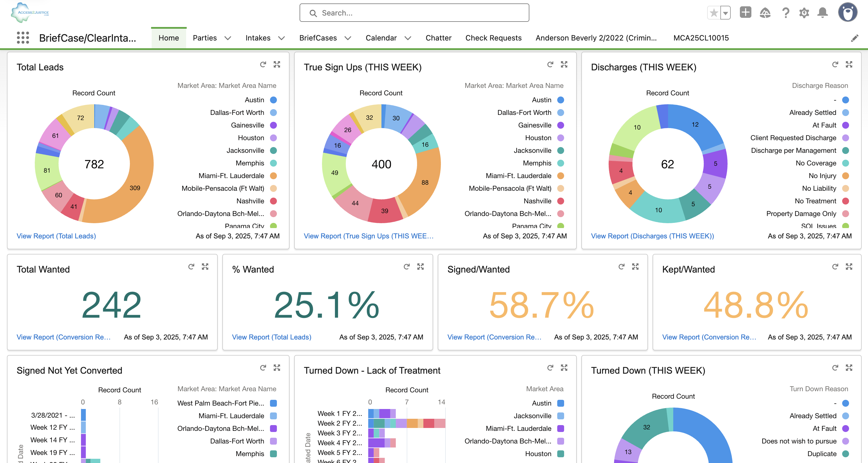Open the App Launcher grid icon
This screenshot has height=463, width=868.
23,38
